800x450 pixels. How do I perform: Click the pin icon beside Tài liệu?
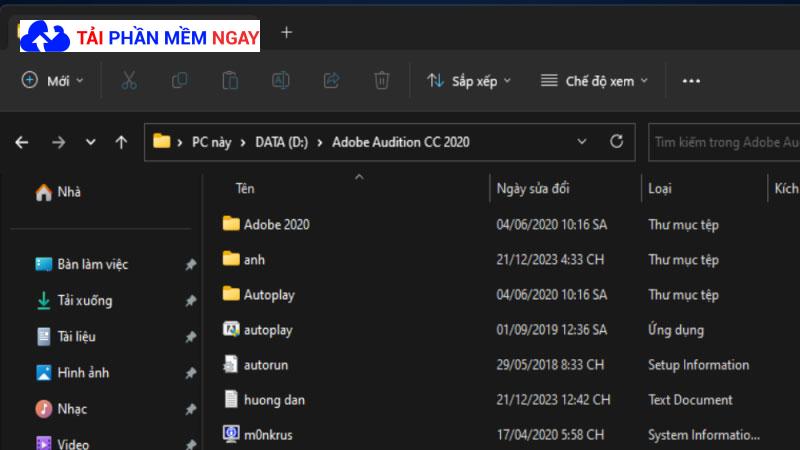click(x=190, y=337)
